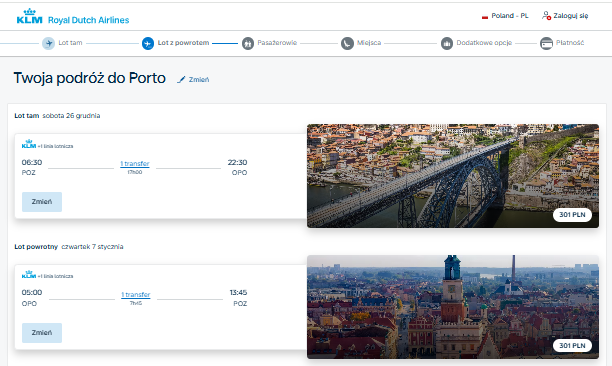Screen dimensions: 612x366
Task: Click outbound departure time 06:30
Action: coord(32,162)
